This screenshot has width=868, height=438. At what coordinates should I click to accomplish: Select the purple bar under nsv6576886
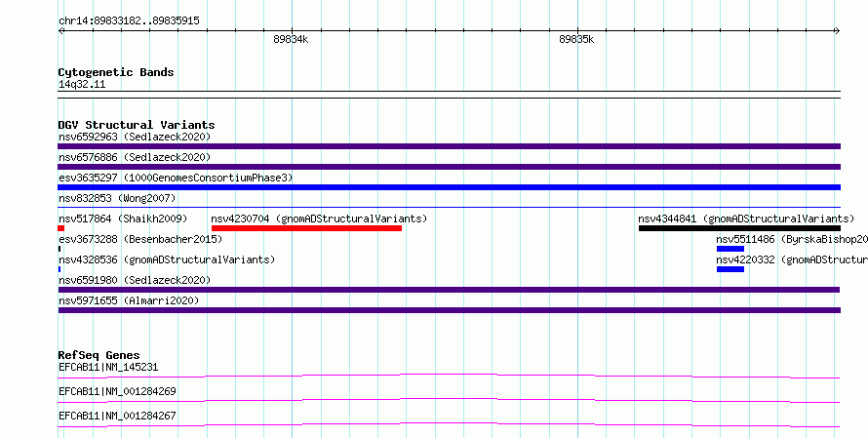[449, 167]
